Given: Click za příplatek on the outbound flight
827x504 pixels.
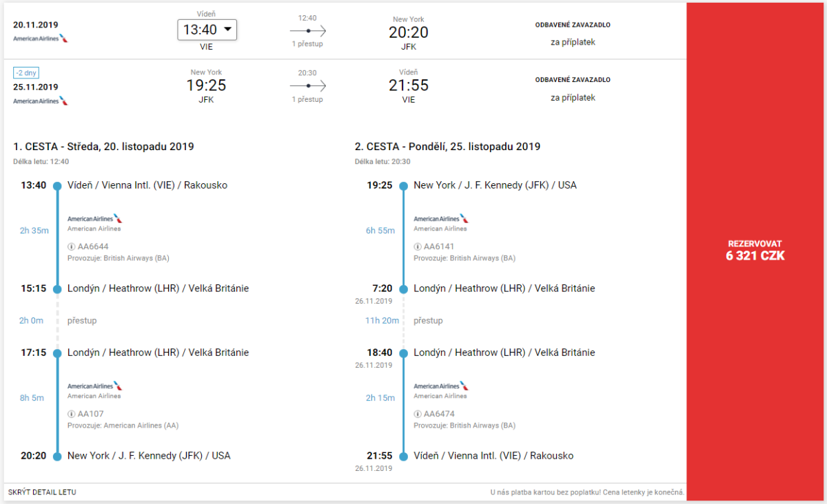Looking at the screenshot, I should point(573,42).
